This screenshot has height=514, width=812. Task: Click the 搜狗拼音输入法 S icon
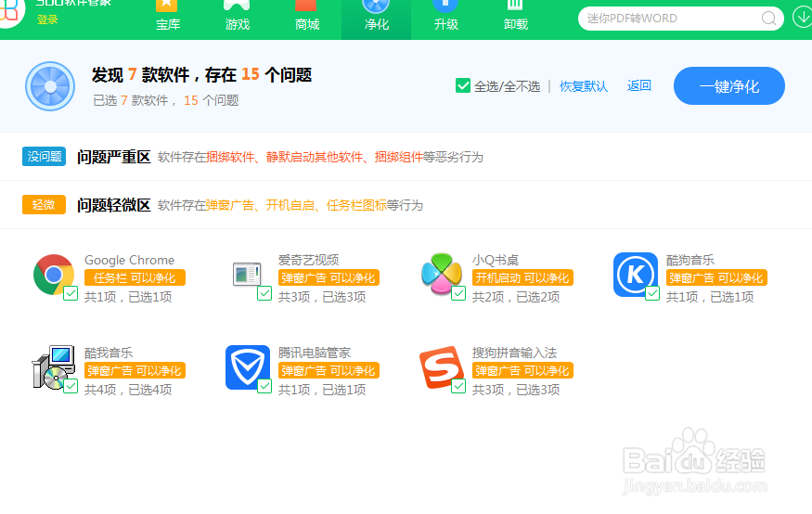(x=441, y=367)
